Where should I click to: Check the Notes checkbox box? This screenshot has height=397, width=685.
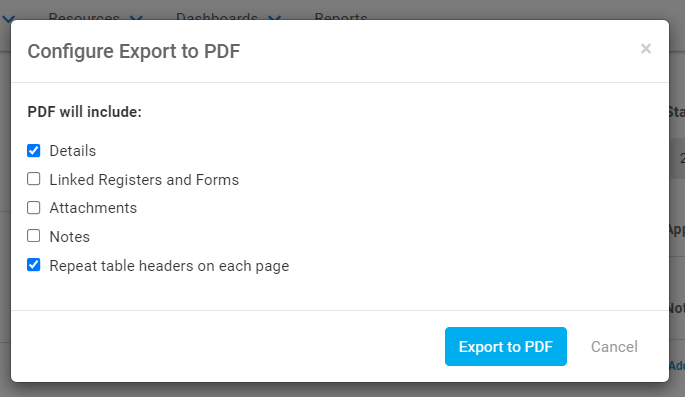click(34, 236)
